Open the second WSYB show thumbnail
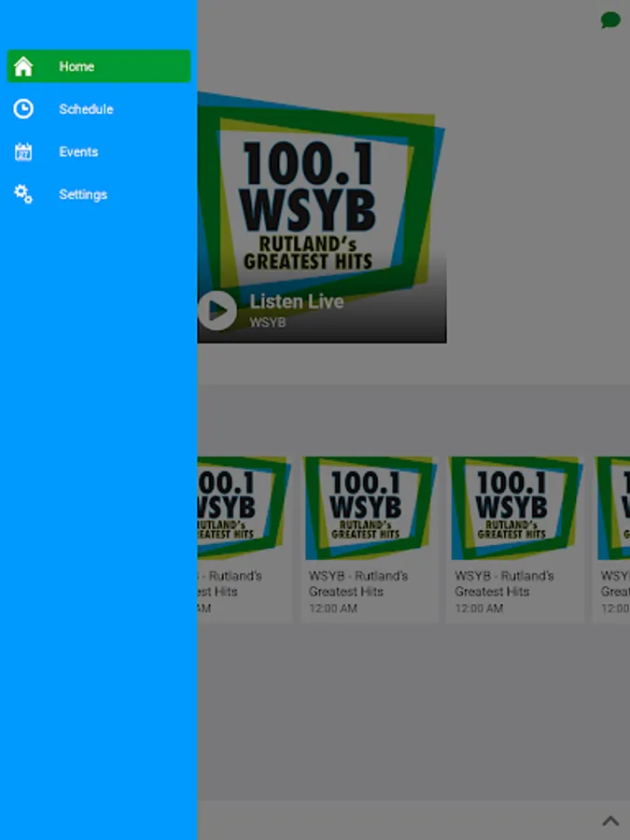The image size is (630, 840). coord(370,508)
